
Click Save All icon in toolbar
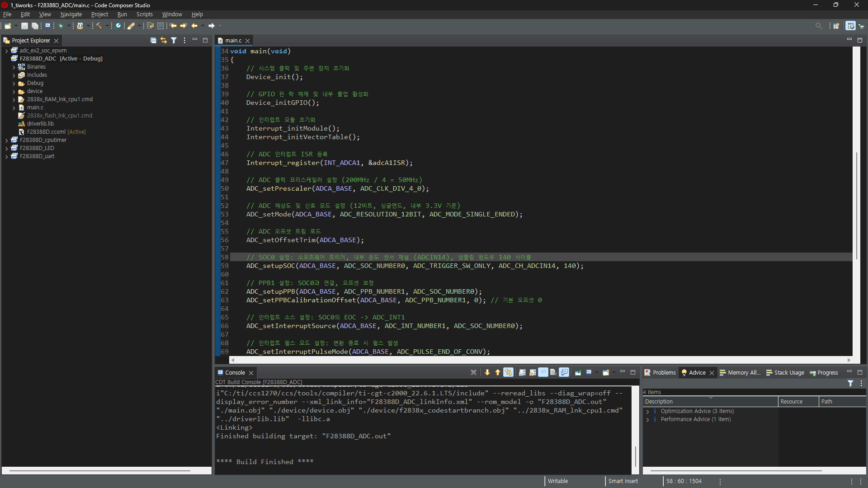tap(35, 26)
